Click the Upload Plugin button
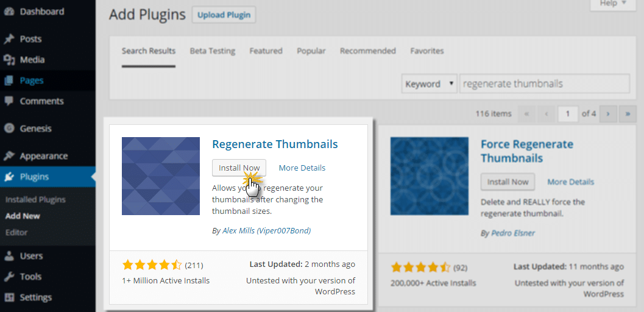 (224, 15)
